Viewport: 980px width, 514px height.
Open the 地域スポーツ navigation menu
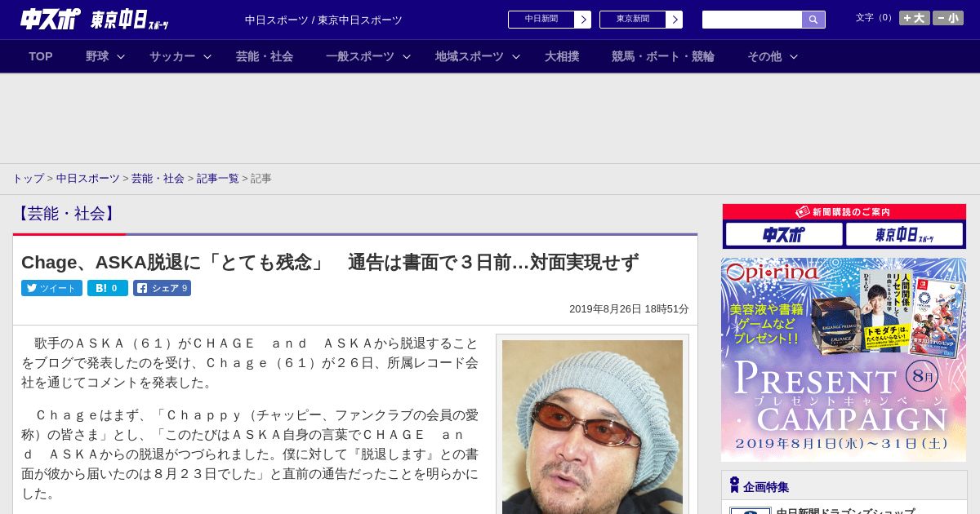pos(470,56)
